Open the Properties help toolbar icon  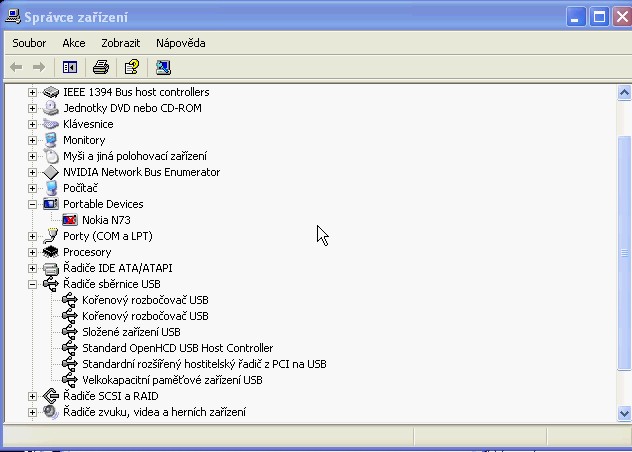132,67
